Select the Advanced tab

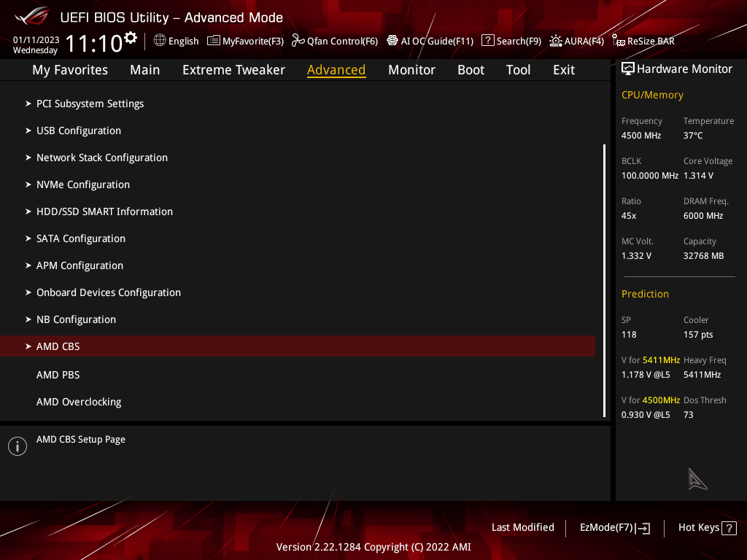pos(336,70)
